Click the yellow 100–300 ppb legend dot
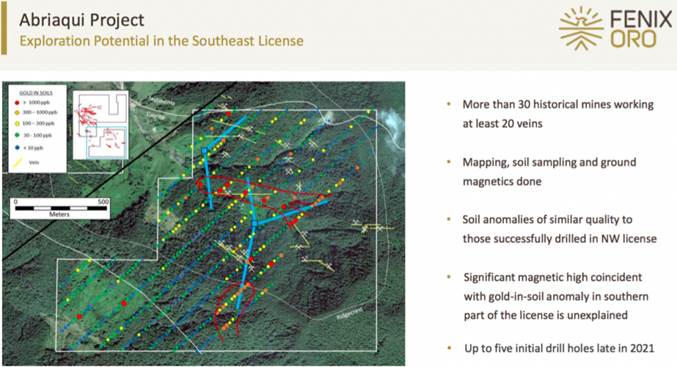Viewport: 677px width, 367px height. (x=17, y=123)
